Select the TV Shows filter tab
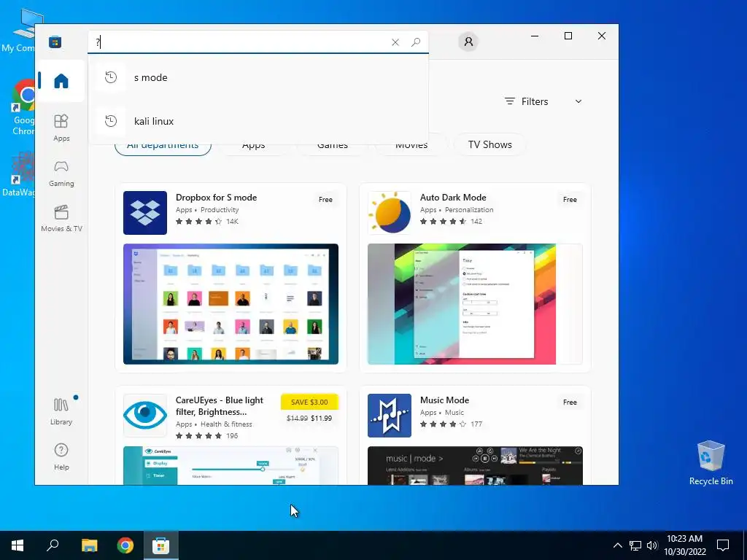 pos(489,144)
